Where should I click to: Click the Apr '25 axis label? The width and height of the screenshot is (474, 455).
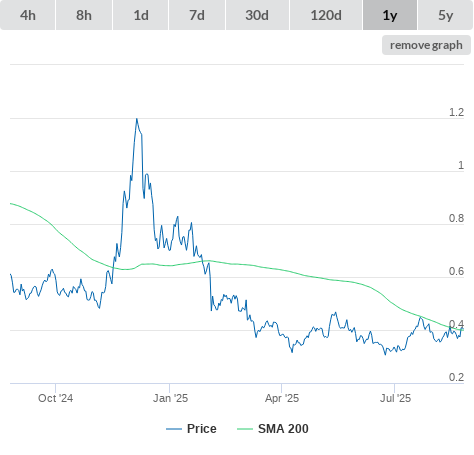pyautogui.click(x=282, y=398)
